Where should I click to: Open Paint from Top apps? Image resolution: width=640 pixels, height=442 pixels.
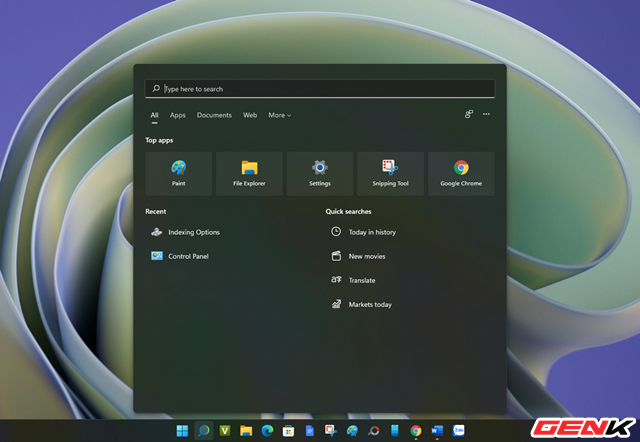tap(178, 173)
